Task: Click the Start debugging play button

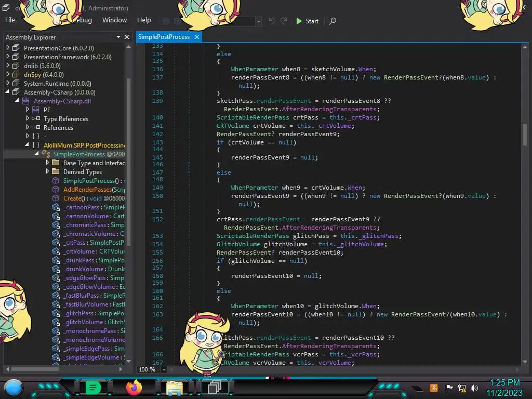Action: pos(307,21)
